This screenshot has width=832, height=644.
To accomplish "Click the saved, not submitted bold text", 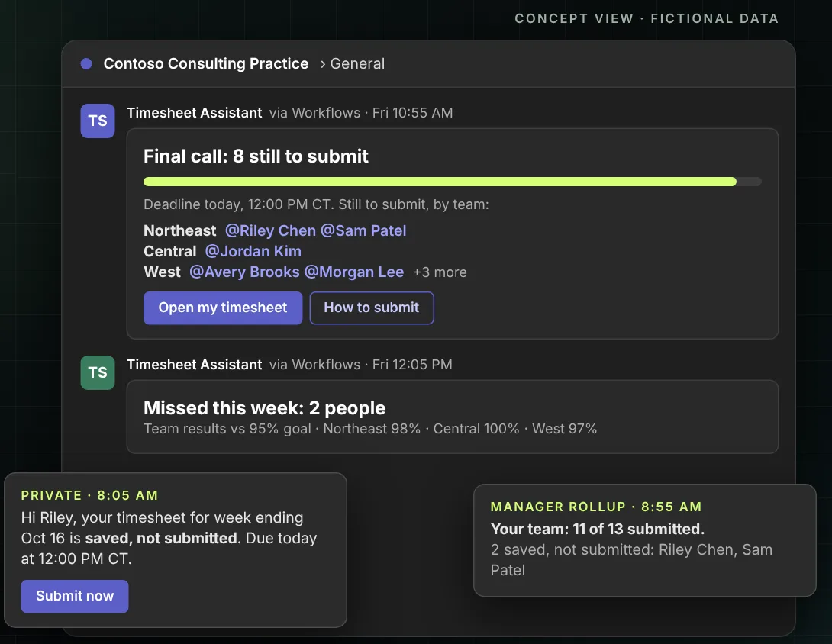I will click(161, 538).
